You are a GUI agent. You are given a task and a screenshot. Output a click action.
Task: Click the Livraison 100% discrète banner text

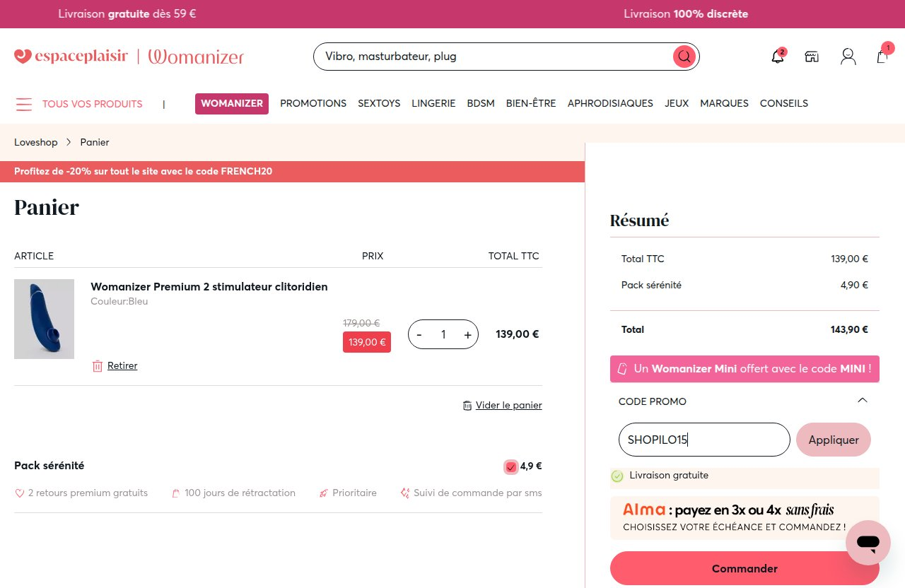686,14
